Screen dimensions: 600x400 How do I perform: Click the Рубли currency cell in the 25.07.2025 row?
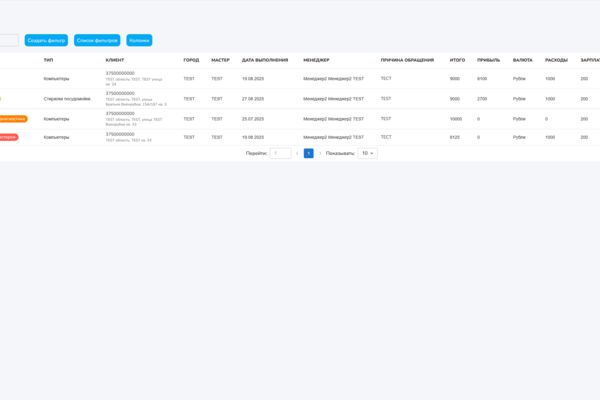coord(519,119)
